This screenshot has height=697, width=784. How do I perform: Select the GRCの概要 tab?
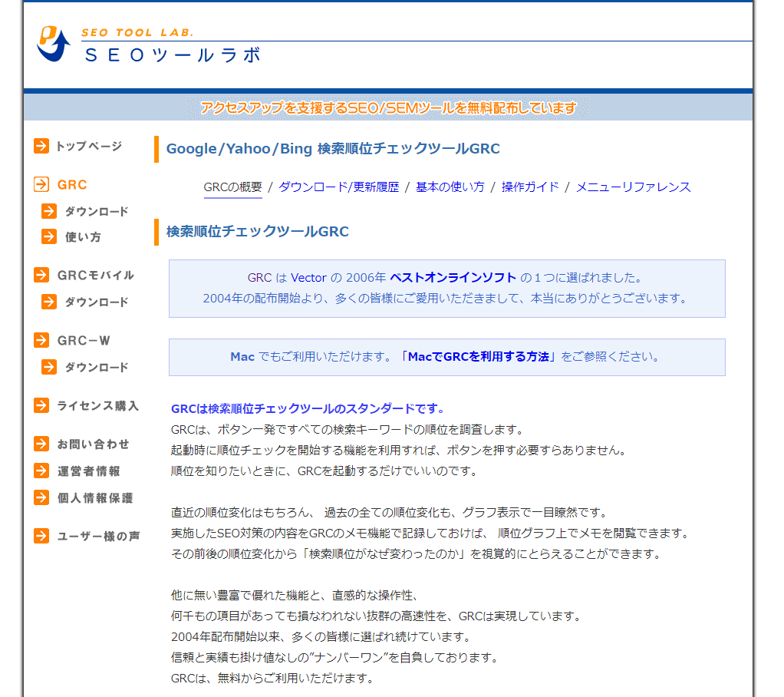(x=232, y=187)
